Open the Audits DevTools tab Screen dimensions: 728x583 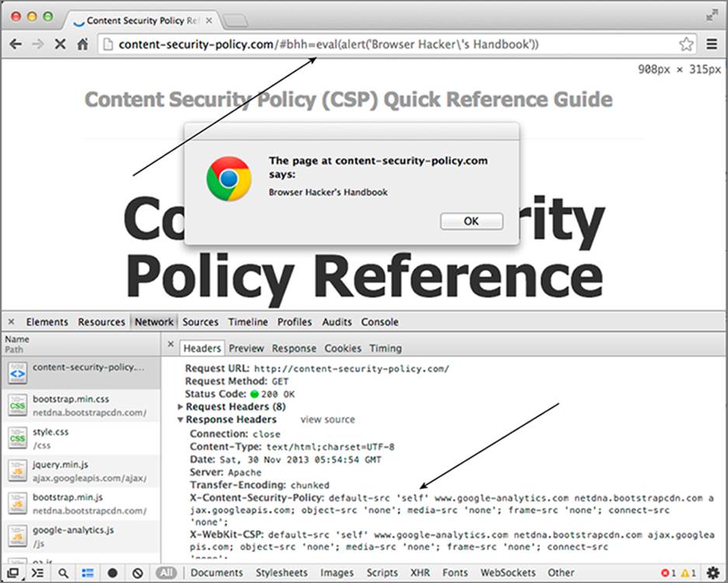click(x=336, y=322)
